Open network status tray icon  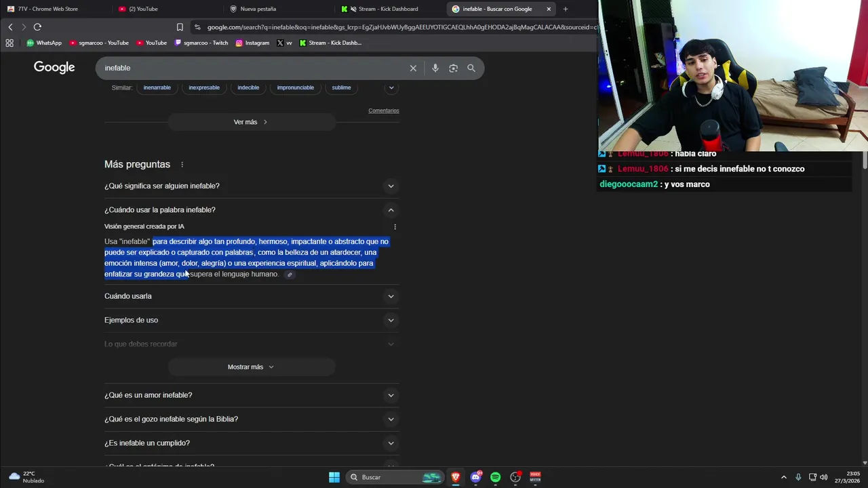(812, 477)
